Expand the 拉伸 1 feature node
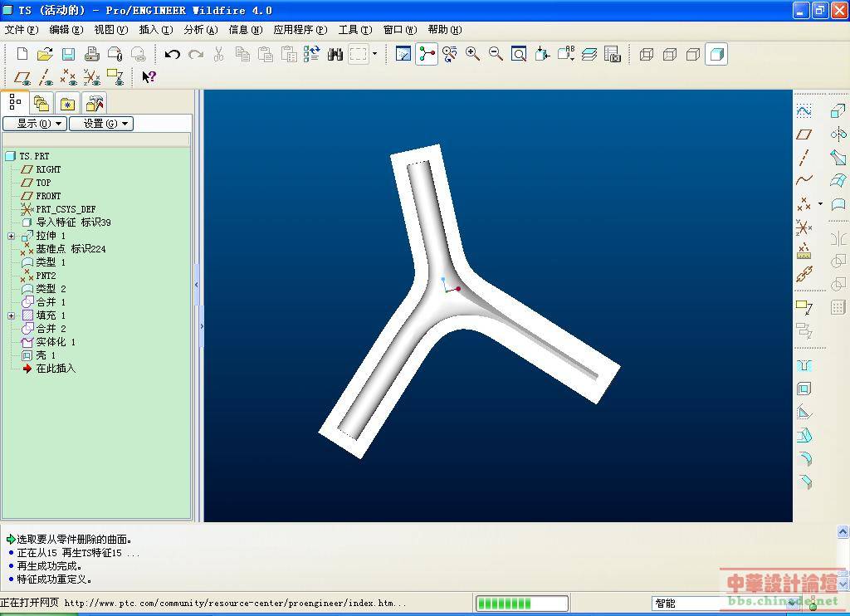Viewport: 850px width, 616px height. click(x=11, y=236)
